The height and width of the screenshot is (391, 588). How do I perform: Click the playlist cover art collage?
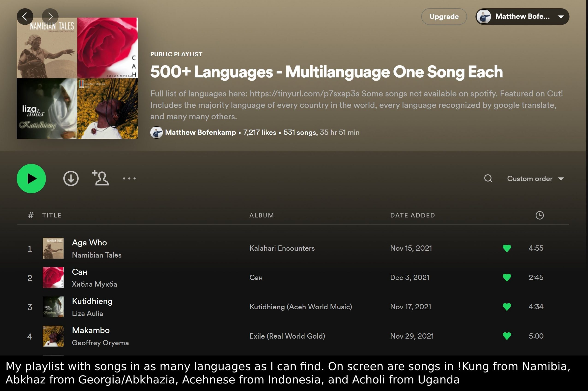pos(77,78)
